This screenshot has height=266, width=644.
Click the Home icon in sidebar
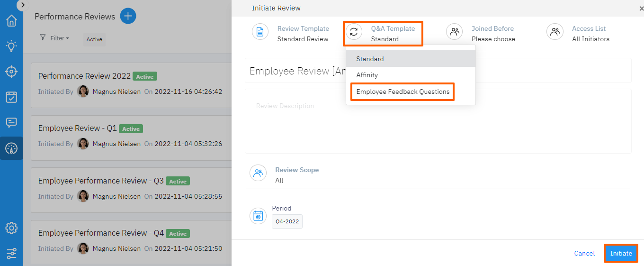pyautogui.click(x=11, y=21)
